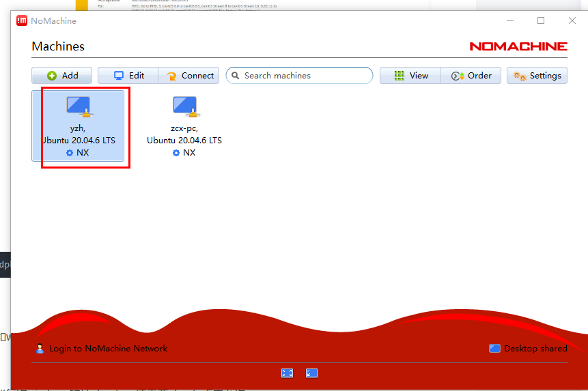Close the NoMachine window

(572, 20)
